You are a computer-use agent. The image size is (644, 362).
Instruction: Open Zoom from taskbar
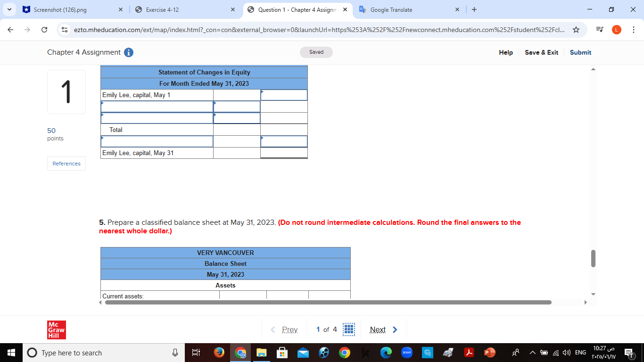coord(407,353)
